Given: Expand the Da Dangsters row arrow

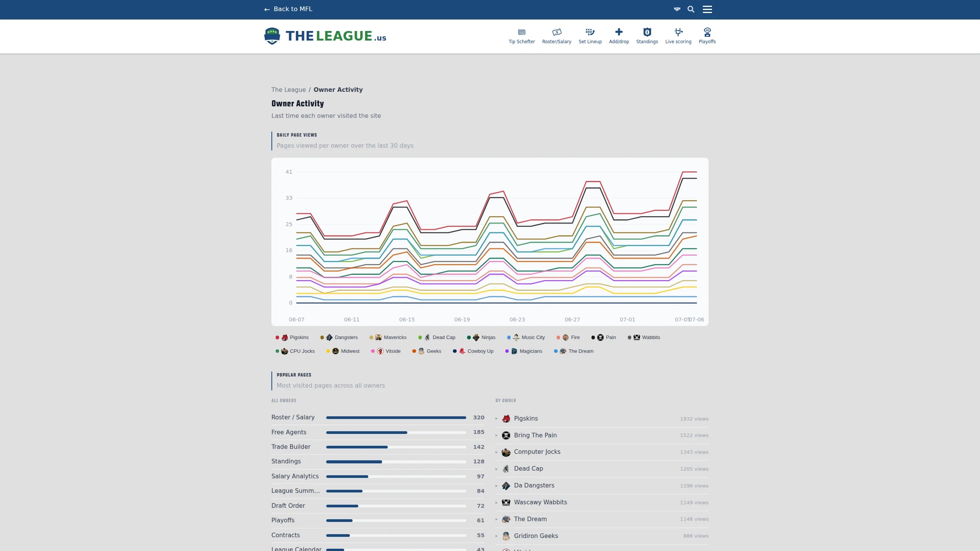Looking at the screenshot, I should (x=497, y=486).
